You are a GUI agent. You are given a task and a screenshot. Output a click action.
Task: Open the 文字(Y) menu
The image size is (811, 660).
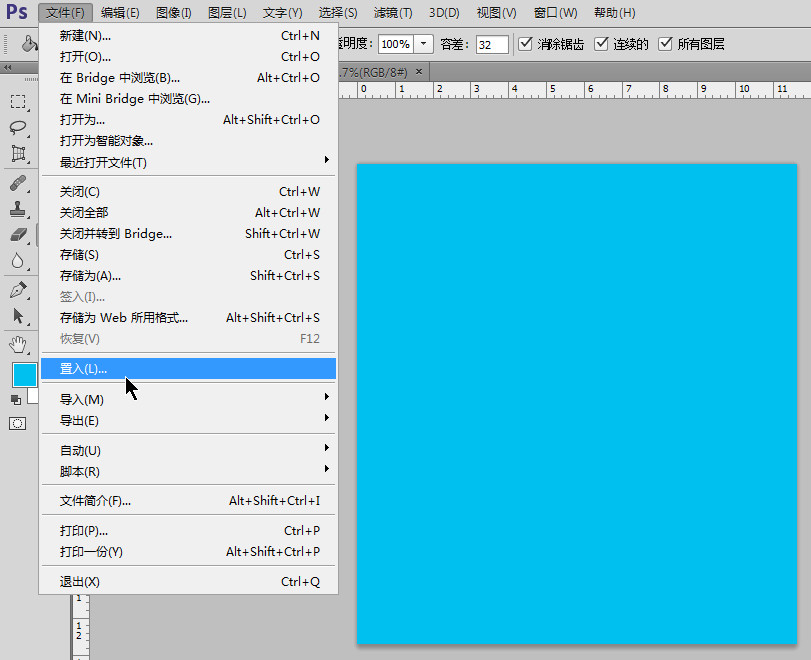coord(282,12)
